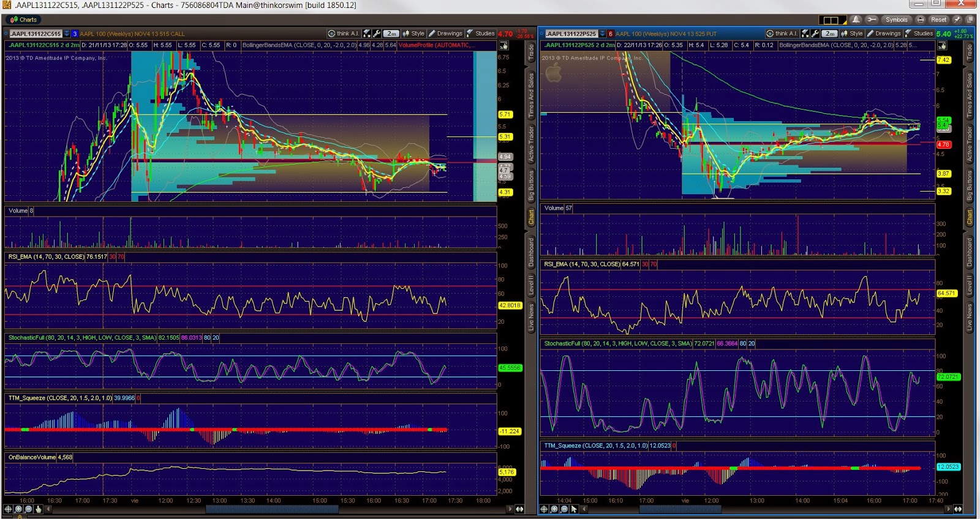This screenshot has width=980, height=519.
Task: Select the Chart side tab on left chart
Action: click(x=531, y=217)
